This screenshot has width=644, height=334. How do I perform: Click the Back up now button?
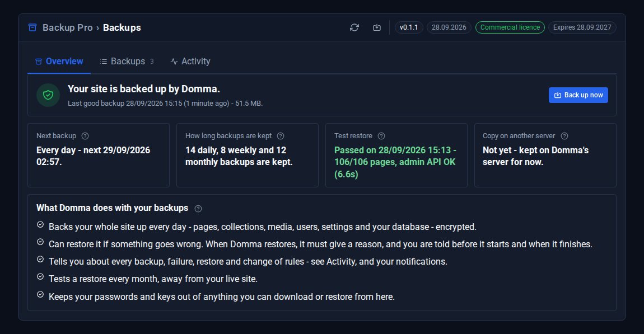(578, 95)
